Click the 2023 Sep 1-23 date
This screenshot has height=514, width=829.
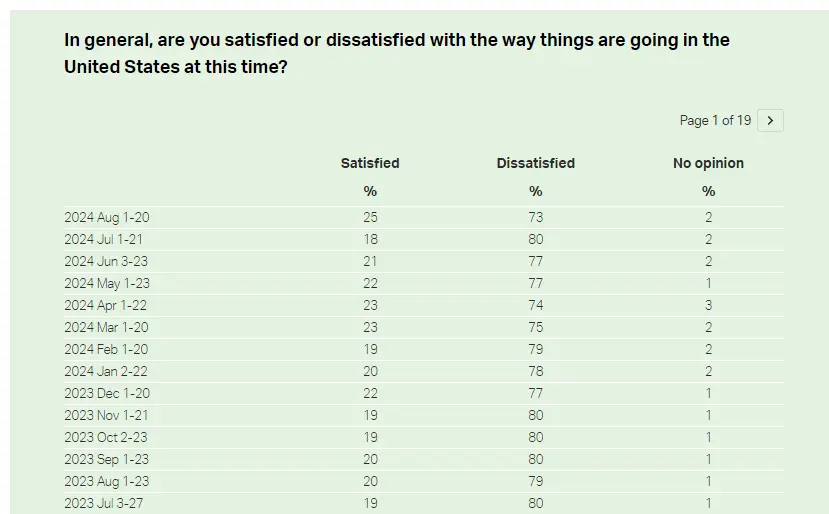(106, 459)
